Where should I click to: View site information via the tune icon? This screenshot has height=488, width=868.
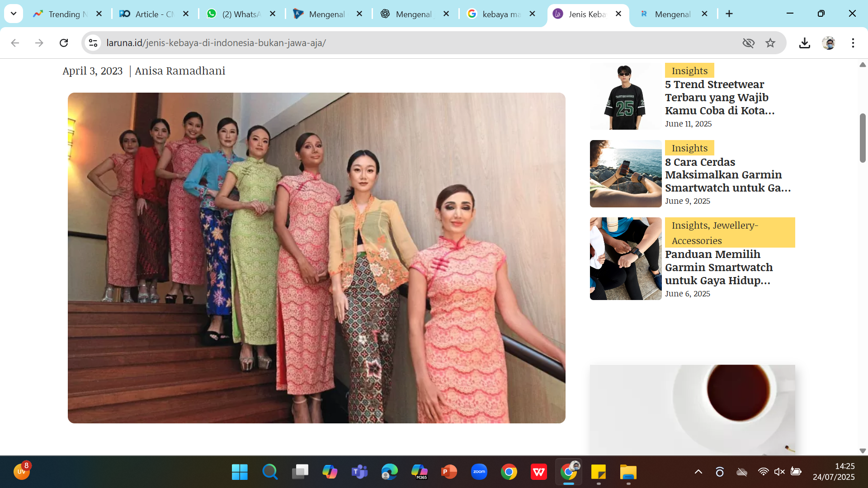[x=93, y=43]
